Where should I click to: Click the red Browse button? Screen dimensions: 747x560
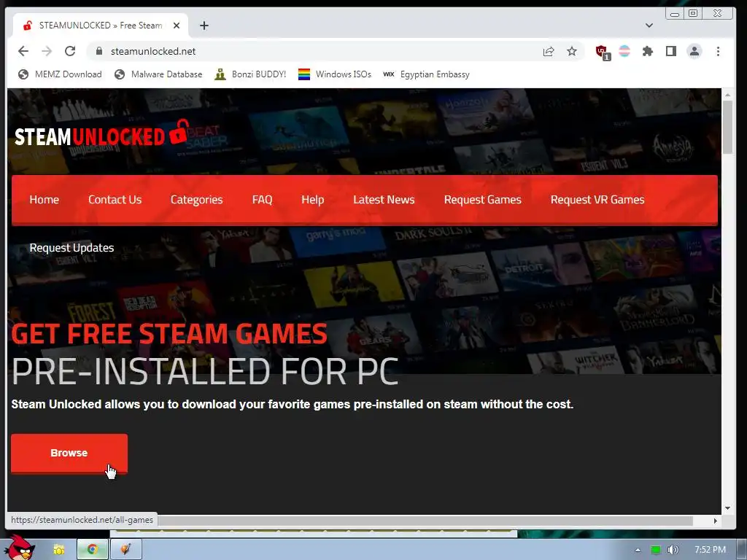tap(69, 454)
